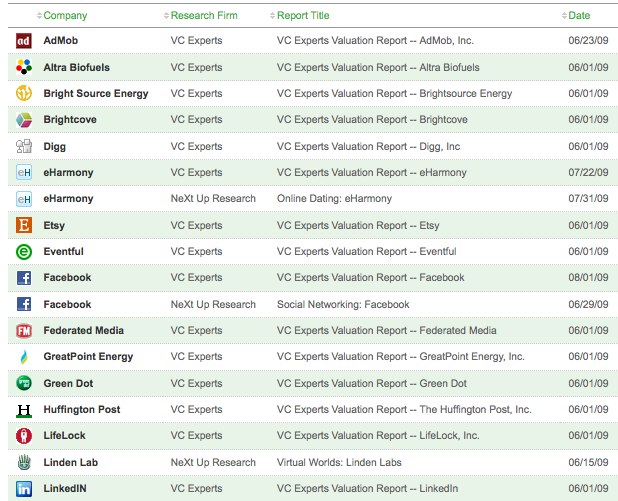Viewport: 618px width, 501px height.
Task: Sort table by Company column
Action: (x=61, y=15)
